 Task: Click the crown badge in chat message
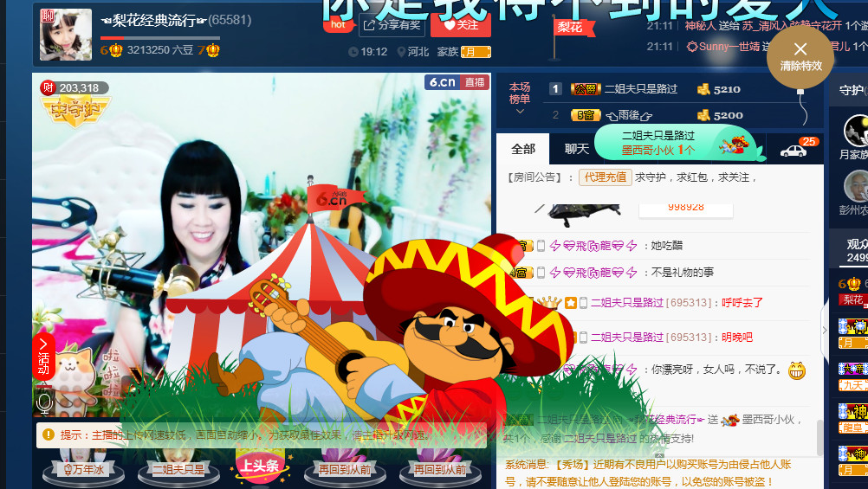pyautogui.click(x=548, y=302)
